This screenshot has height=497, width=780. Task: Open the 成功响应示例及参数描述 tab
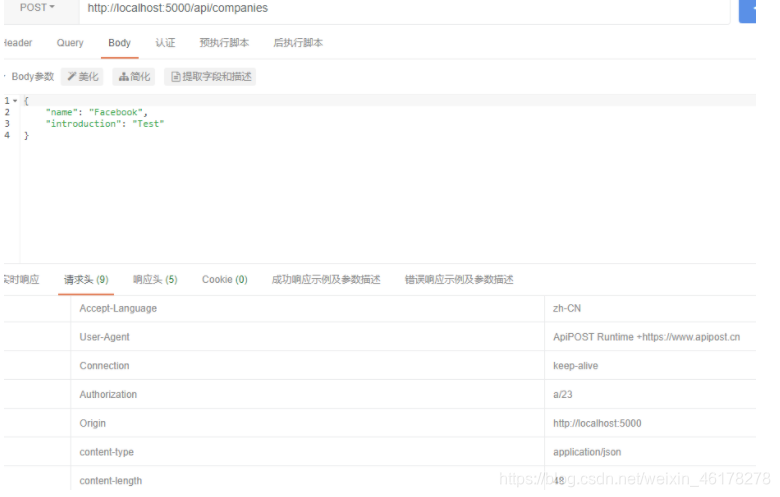pos(326,280)
